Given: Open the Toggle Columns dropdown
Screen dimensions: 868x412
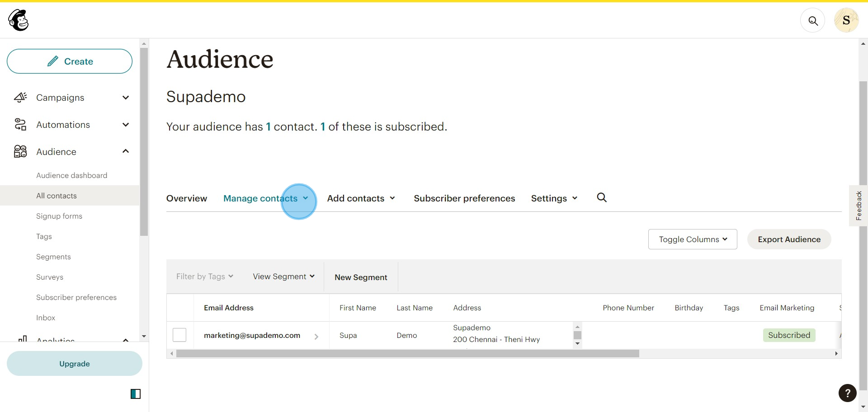Looking at the screenshot, I should click(693, 239).
